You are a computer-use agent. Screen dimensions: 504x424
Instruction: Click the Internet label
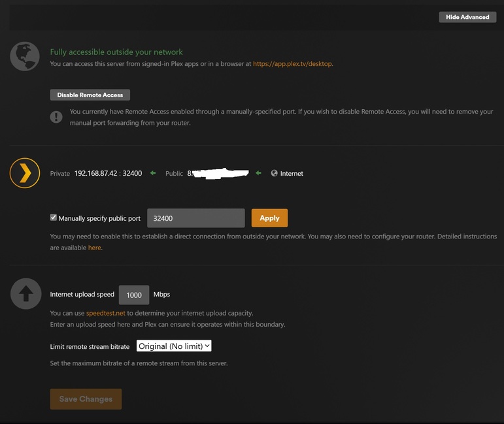(x=292, y=174)
